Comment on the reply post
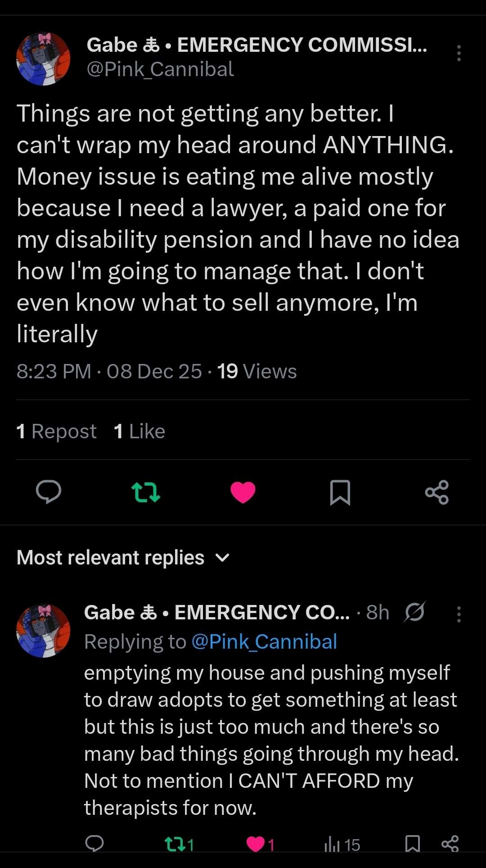Image resolution: width=486 pixels, height=868 pixels. click(94, 844)
